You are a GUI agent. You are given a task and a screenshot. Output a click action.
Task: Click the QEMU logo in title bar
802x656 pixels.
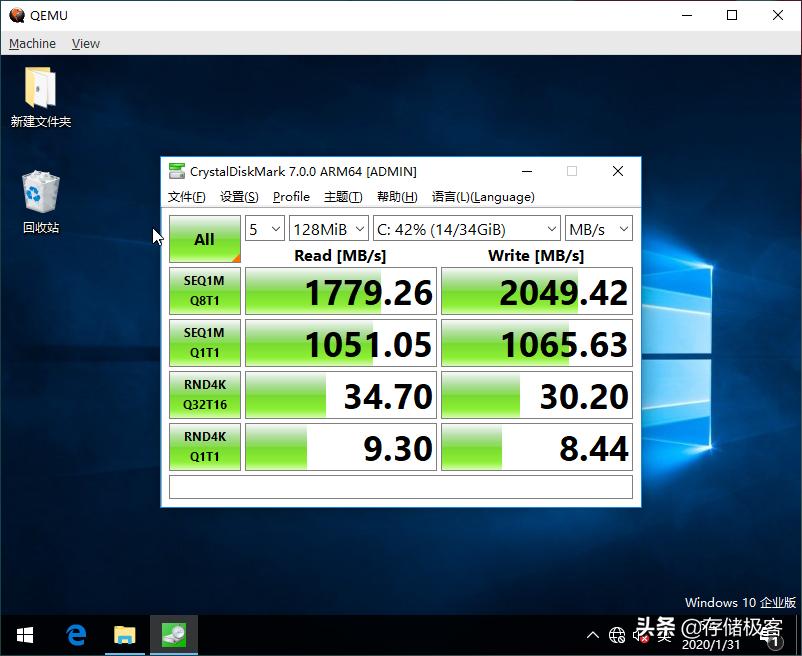[17, 15]
